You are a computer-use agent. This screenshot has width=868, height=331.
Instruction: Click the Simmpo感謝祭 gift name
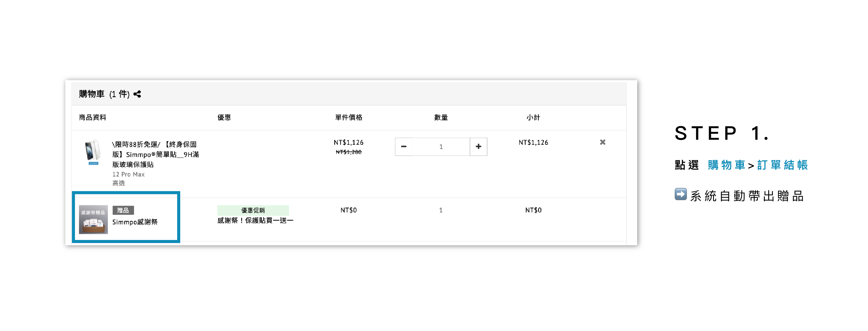(x=135, y=222)
